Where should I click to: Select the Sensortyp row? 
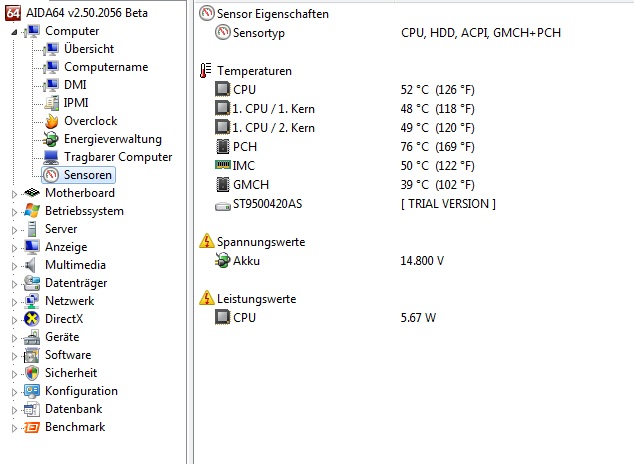(259, 33)
